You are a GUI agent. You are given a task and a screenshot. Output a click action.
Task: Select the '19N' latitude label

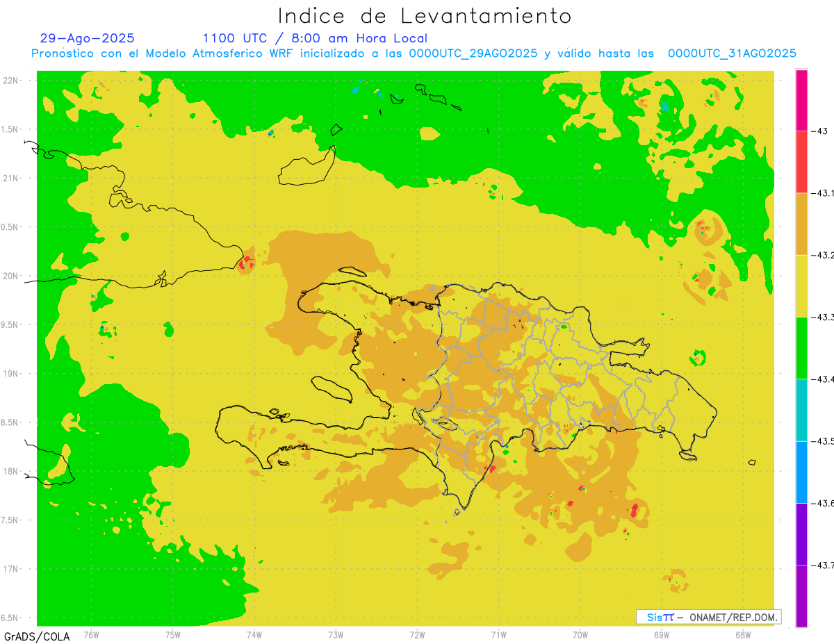click(12, 374)
